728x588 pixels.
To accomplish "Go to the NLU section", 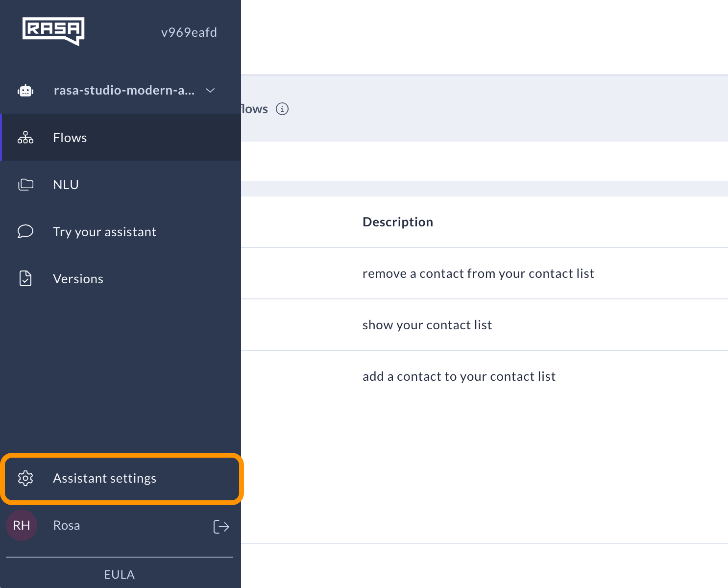I will (66, 185).
